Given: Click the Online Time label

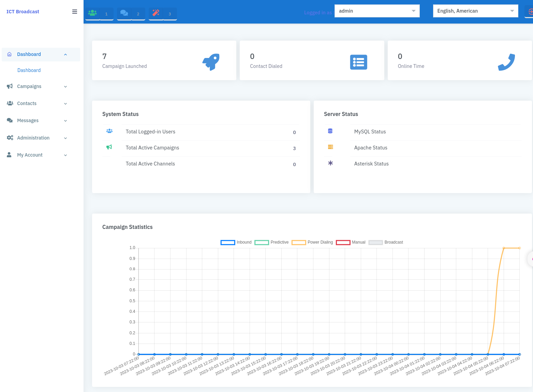Looking at the screenshot, I should click(x=411, y=66).
